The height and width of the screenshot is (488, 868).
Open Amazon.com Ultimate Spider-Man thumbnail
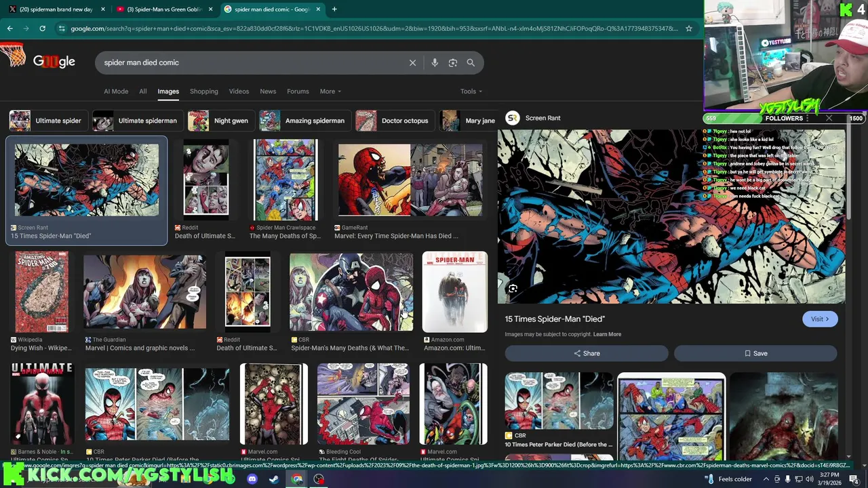pos(454,292)
